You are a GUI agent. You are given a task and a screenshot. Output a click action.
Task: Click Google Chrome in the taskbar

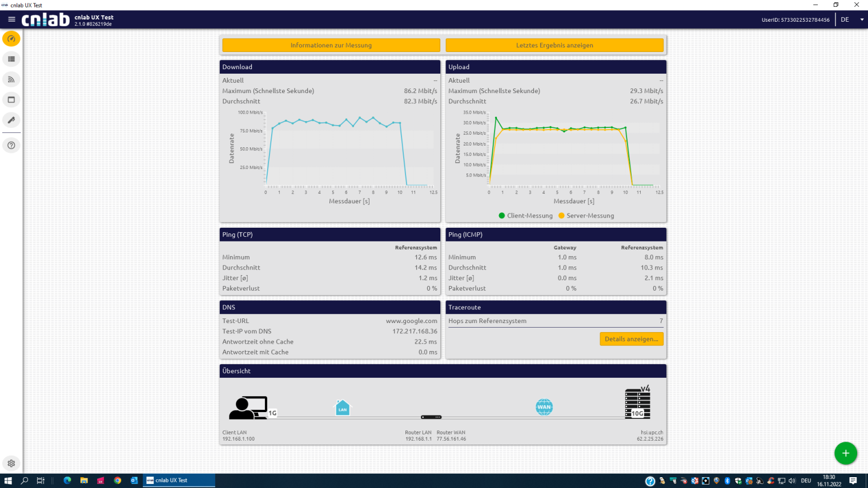(x=118, y=481)
